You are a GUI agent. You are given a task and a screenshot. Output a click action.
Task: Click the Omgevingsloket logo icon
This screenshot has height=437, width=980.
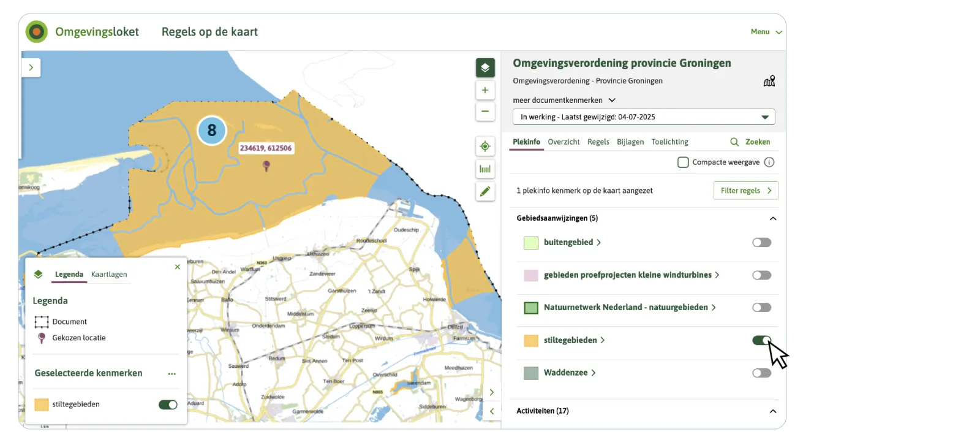37,32
